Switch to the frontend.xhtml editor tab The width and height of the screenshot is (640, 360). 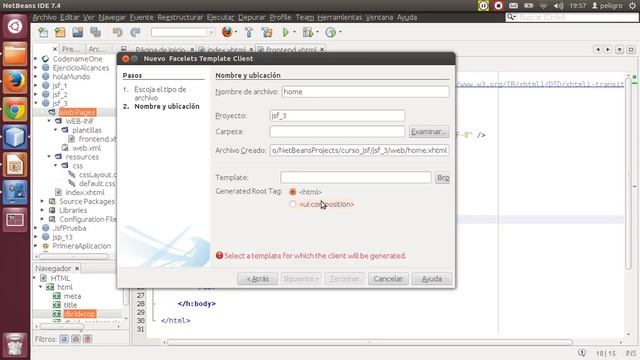[x=291, y=49]
